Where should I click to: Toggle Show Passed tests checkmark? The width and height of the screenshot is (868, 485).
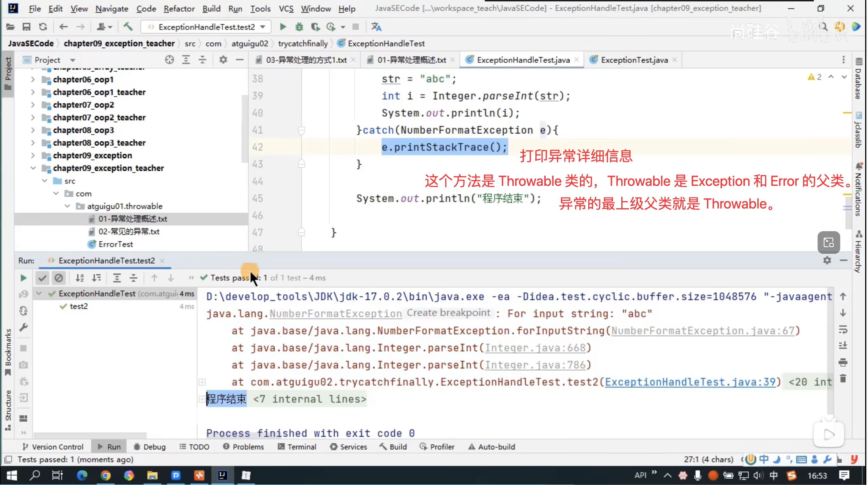click(42, 278)
